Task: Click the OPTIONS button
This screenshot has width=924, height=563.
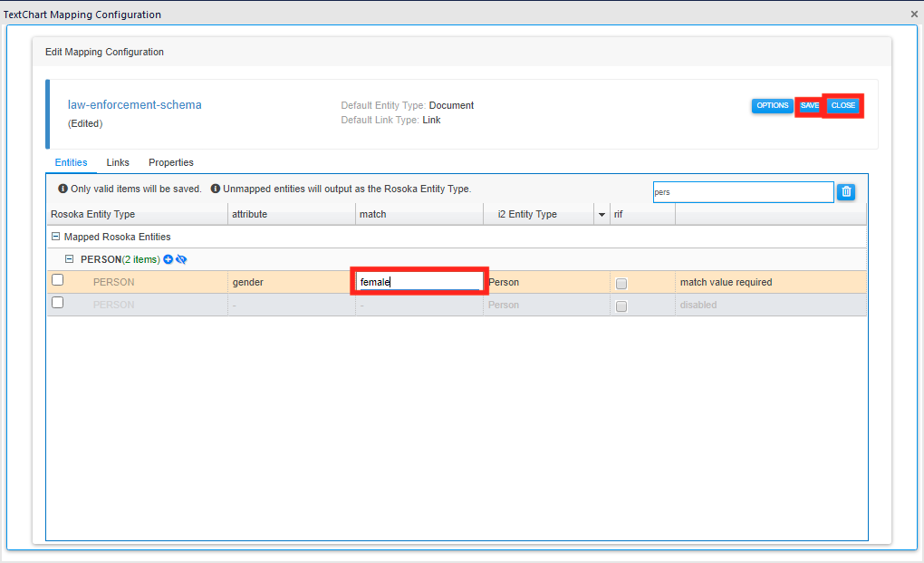Action: pyautogui.click(x=772, y=105)
